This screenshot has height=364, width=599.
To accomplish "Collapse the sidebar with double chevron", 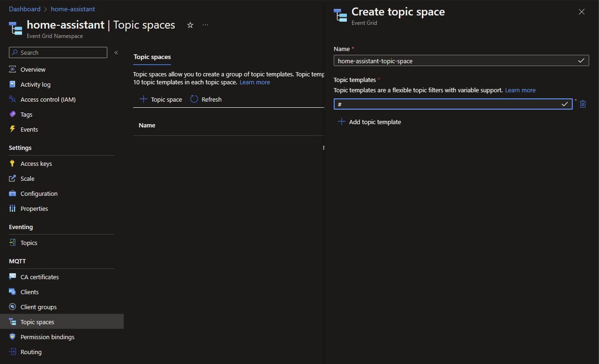I will coord(116,52).
